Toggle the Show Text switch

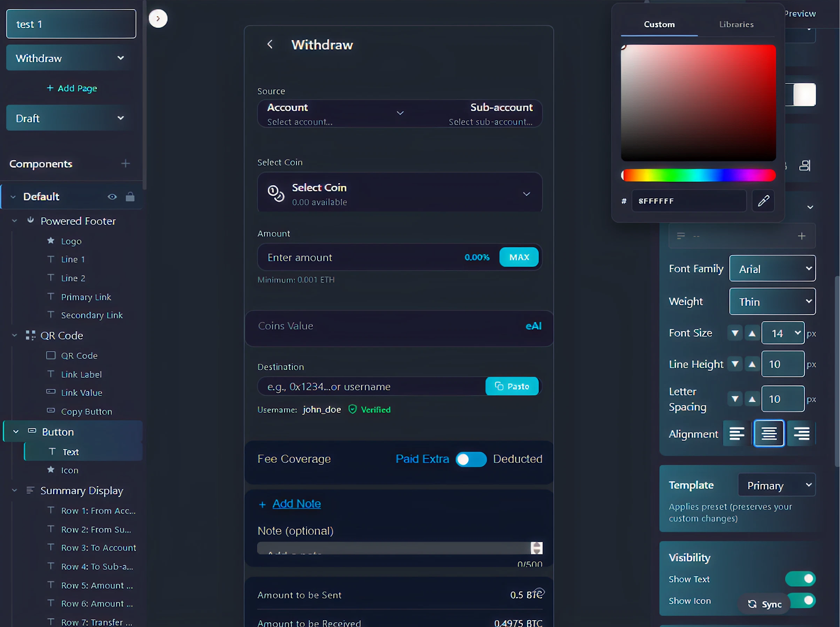(800, 579)
